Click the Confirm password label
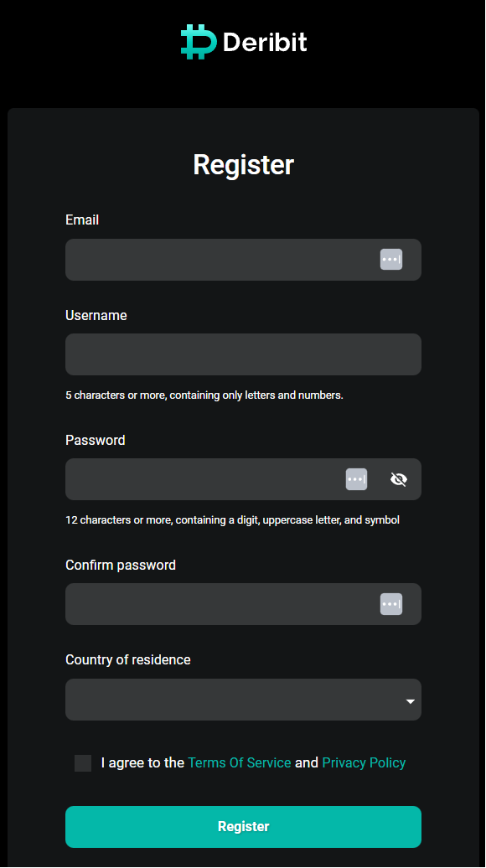 (121, 566)
